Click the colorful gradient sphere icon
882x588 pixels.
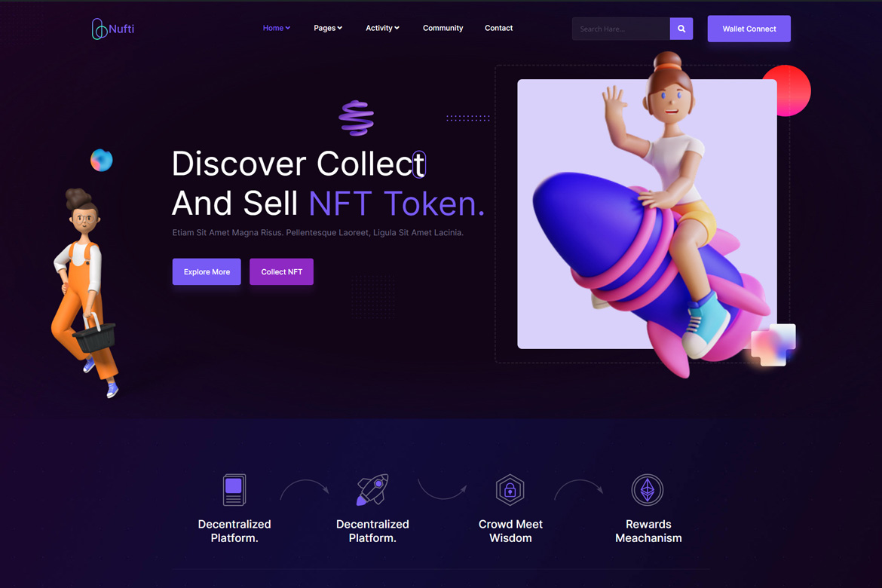pos(101,161)
